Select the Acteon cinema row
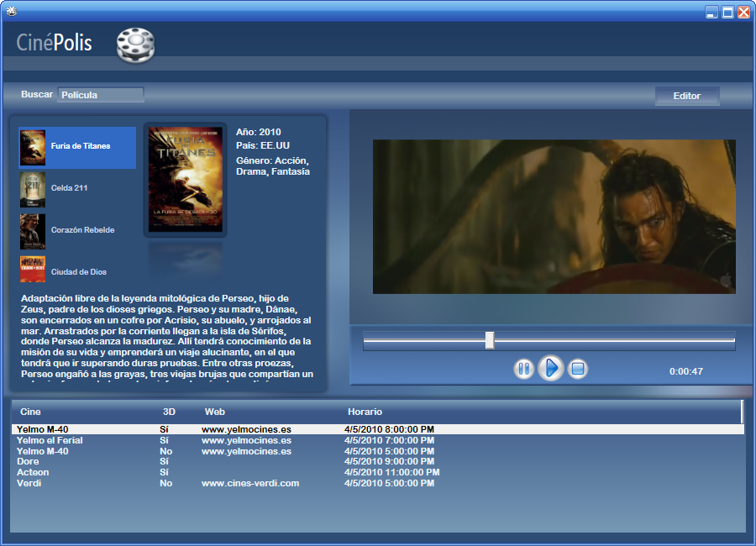The image size is (756, 546). [377, 472]
